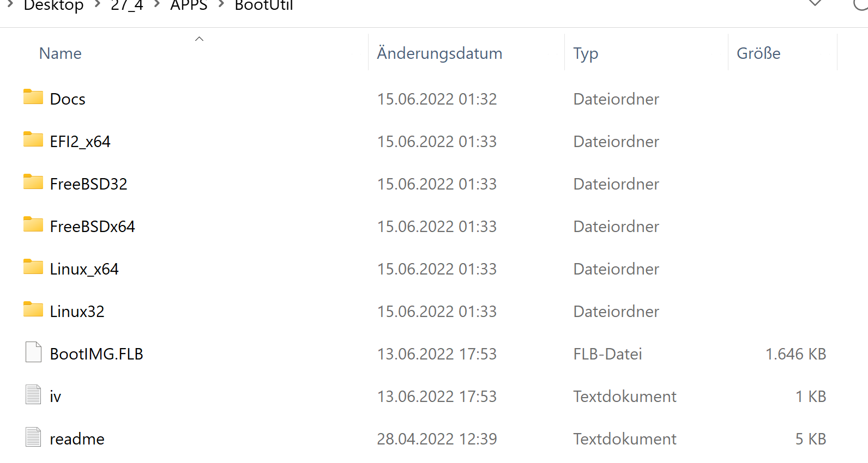Select the Docs folder icon

click(x=33, y=97)
